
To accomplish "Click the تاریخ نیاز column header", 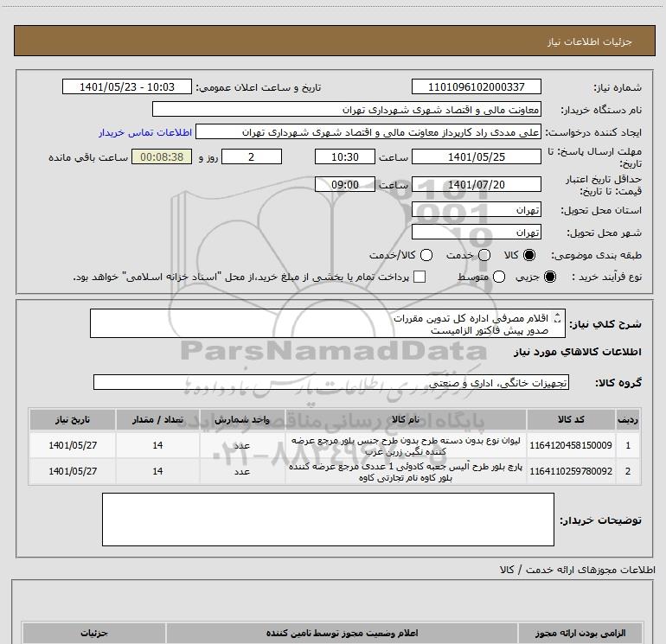I will [73, 420].
